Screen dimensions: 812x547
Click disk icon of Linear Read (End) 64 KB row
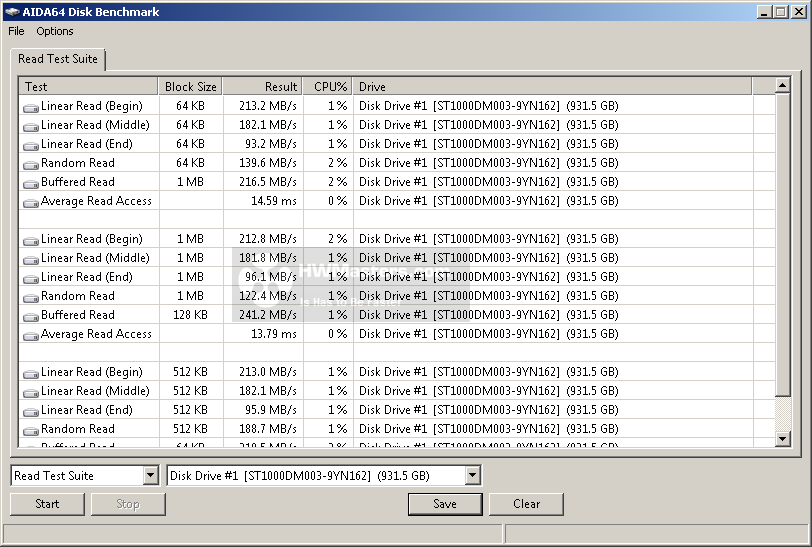pyautogui.click(x=31, y=146)
